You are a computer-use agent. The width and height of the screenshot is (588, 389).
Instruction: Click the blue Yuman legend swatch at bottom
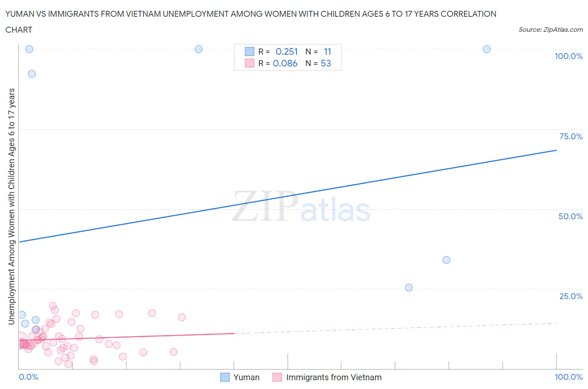(x=225, y=377)
